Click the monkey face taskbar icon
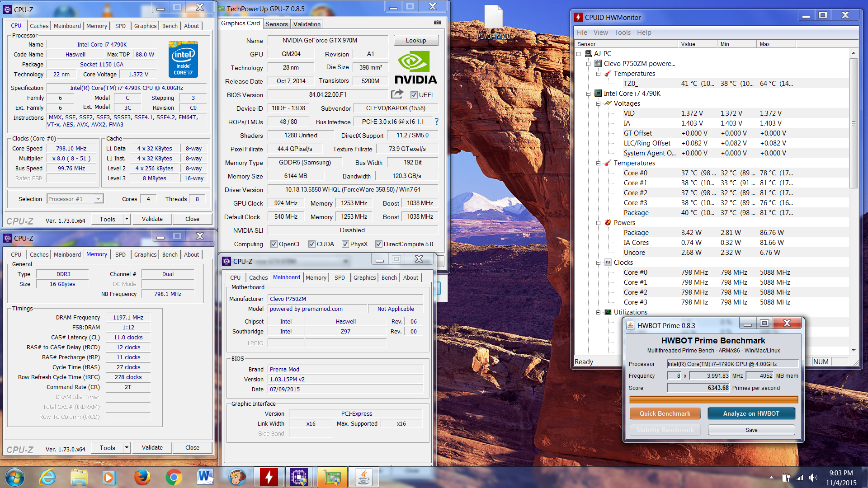This screenshot has width=868, height=488. pos(237,477)
